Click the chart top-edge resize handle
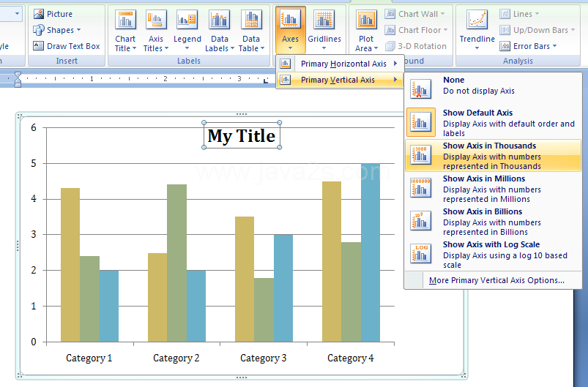This screenshot has width=588, height=387. click(242, 114)
